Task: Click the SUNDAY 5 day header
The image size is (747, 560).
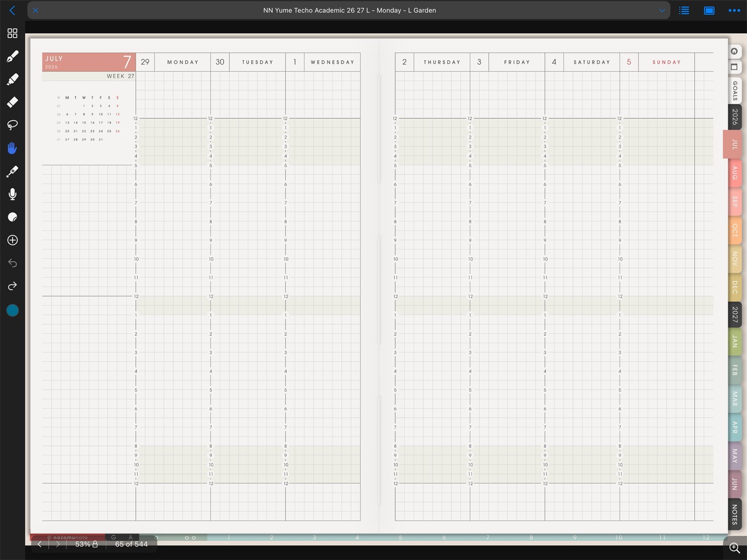Action: click(657, 62)
